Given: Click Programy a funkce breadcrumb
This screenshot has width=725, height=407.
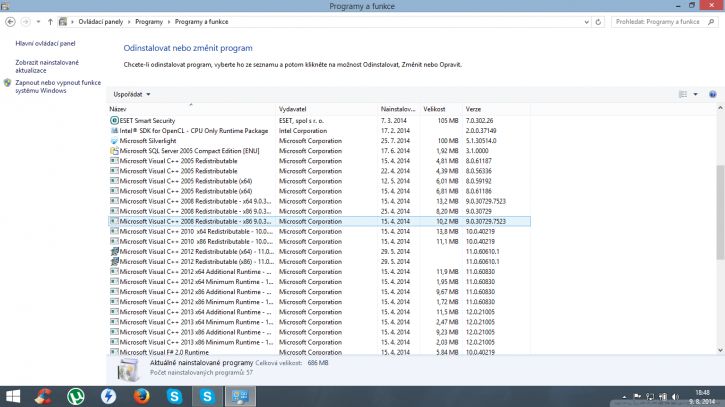Looking at the screenshot, I should 201,22.
